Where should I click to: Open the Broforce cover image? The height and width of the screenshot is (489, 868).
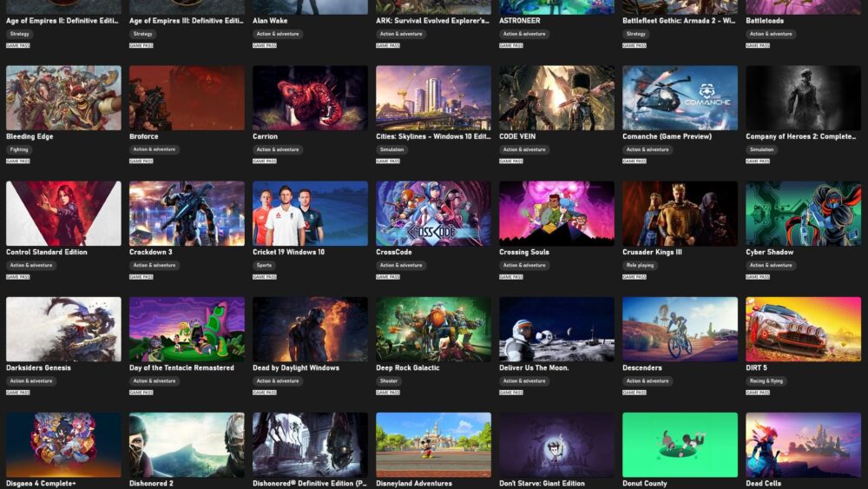[187, 98]
